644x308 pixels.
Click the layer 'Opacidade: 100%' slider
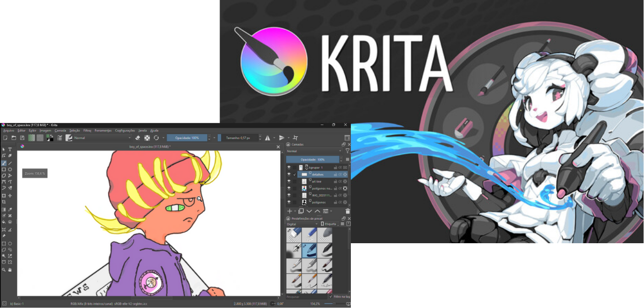[x=313, y=159]
